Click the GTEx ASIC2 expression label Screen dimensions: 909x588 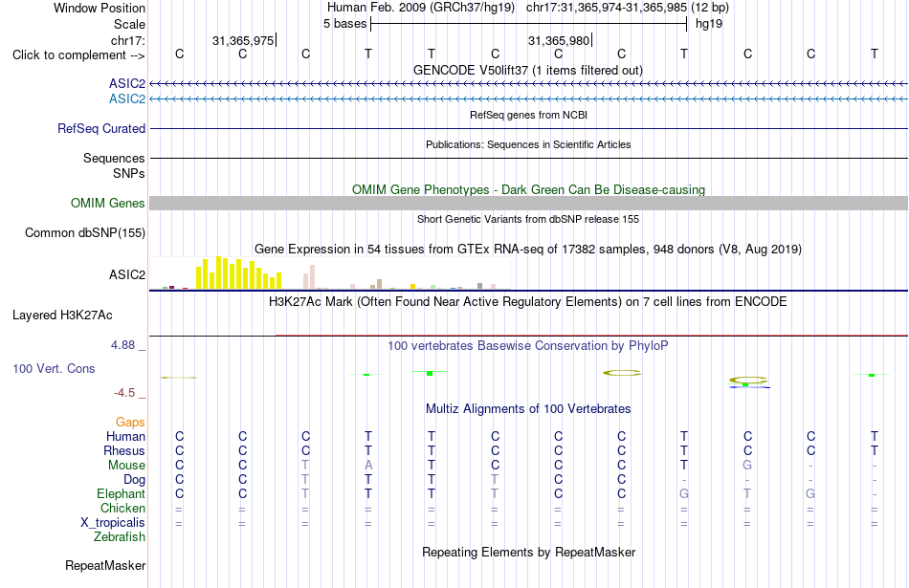coord(127,274)
